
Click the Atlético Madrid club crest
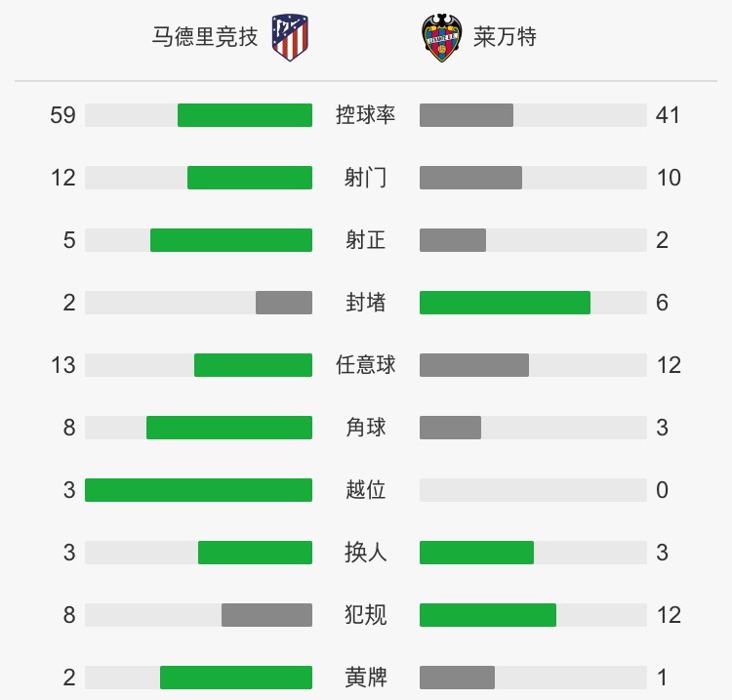(x=290, y=37)
